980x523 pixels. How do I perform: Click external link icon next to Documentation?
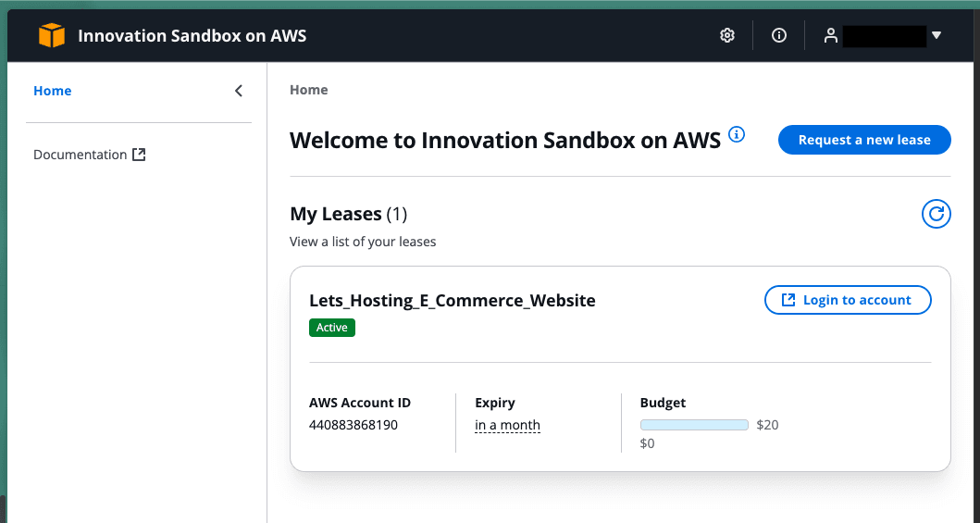pos(139,155)
